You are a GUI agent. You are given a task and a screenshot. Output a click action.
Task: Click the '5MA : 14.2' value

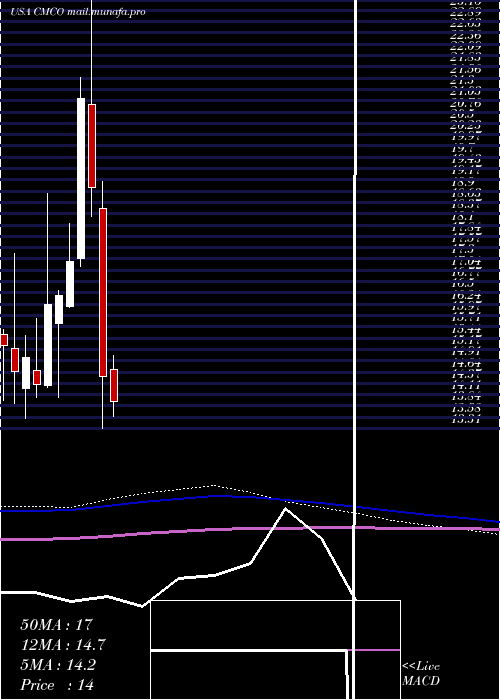58,665
